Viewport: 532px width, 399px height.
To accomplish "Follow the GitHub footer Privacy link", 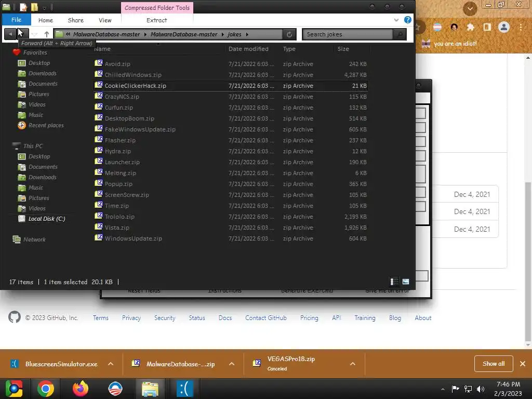I will coord(131,318).
